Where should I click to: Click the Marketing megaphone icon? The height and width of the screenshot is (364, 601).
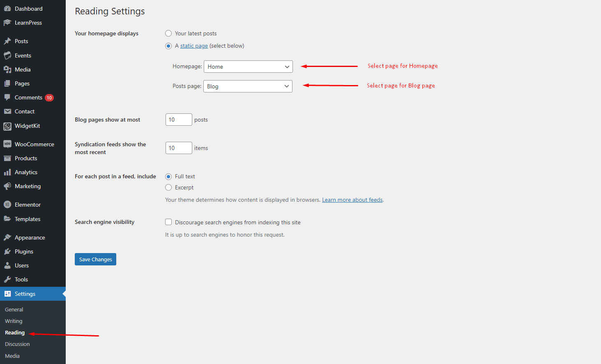click(x=7, y=186)
